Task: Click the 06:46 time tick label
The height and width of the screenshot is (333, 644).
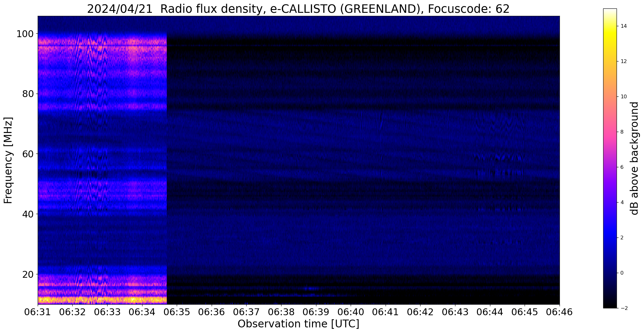Action: 560,312
